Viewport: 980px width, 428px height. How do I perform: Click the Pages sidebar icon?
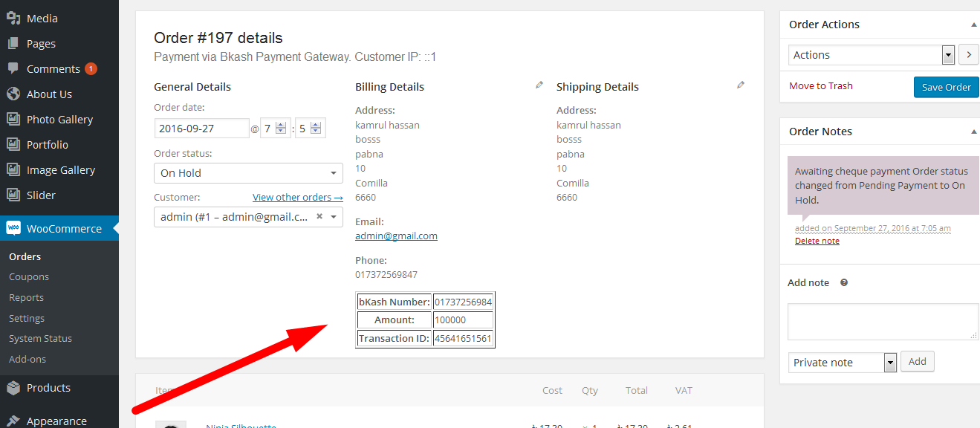13,43
